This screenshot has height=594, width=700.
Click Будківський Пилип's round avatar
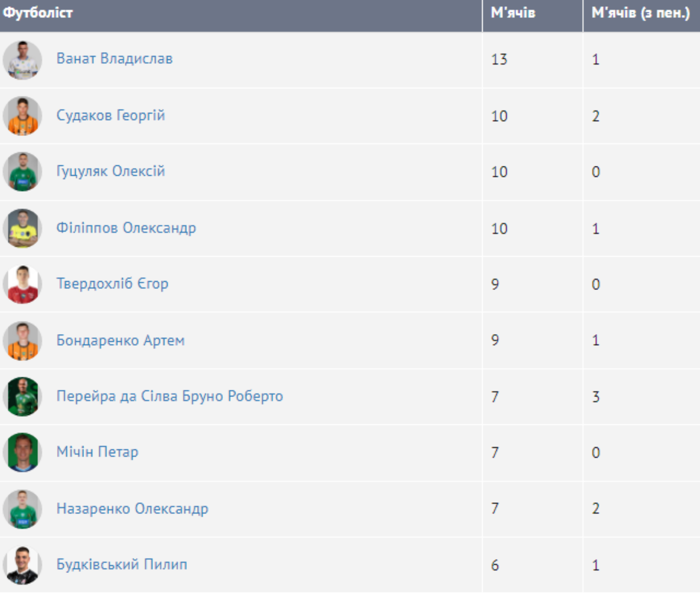point(22,565)
